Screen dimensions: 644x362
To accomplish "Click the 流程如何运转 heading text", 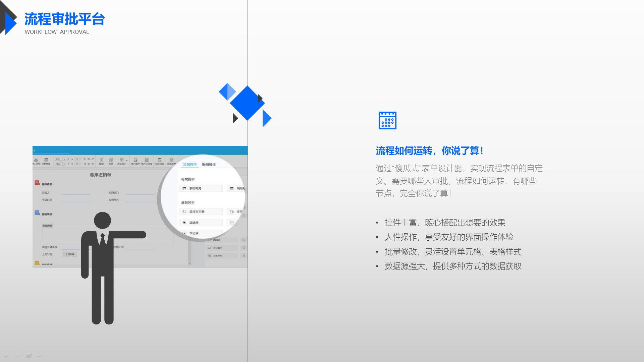I will [429, 151].
